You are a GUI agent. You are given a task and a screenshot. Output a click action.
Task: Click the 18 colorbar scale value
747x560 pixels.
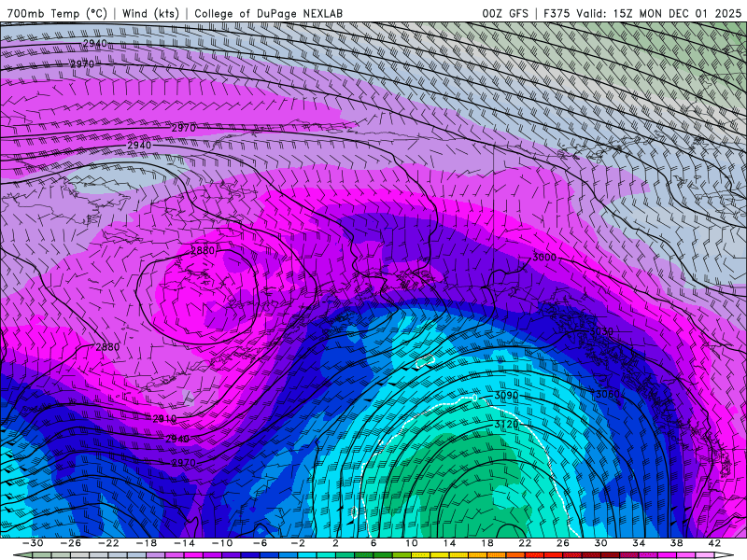486,543
